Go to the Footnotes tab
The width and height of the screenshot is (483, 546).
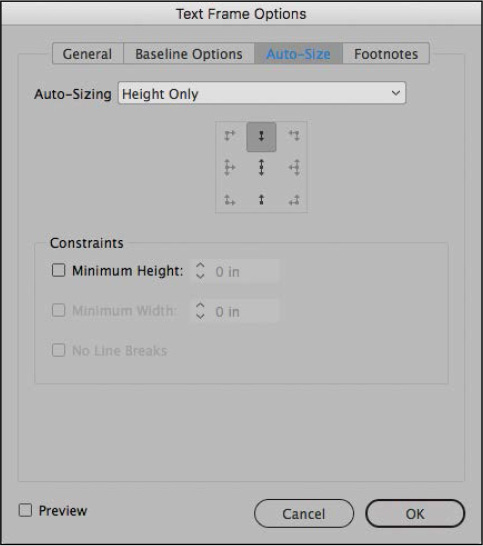(386, 54)
